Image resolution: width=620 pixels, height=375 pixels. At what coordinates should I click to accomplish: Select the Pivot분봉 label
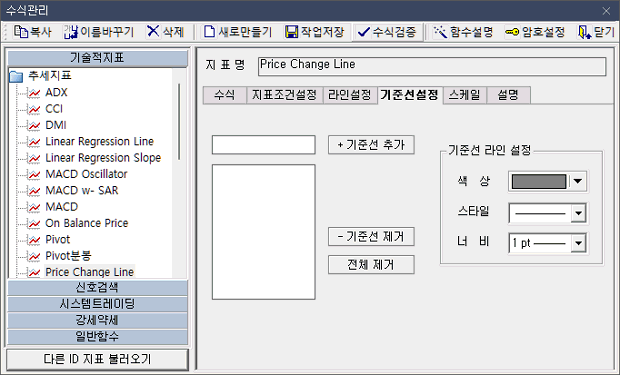[68, 256]
